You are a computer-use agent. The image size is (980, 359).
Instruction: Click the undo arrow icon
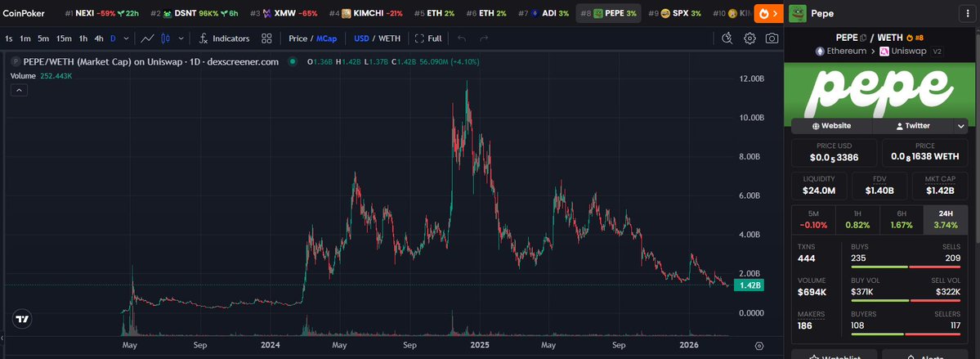462,38
